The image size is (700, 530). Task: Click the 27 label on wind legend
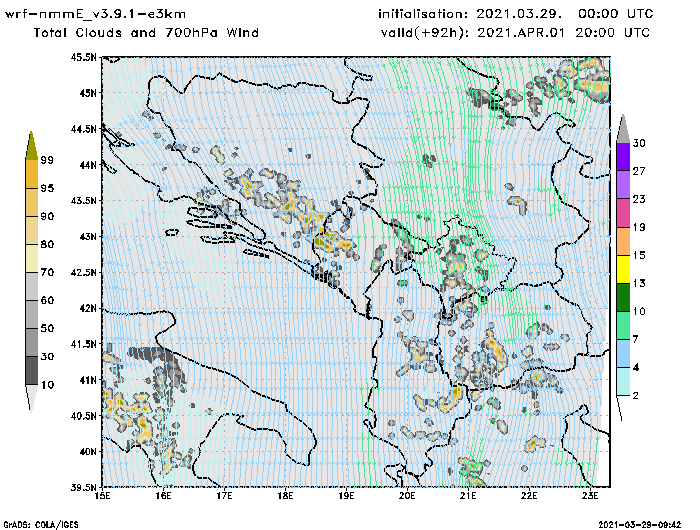[639, 171]
